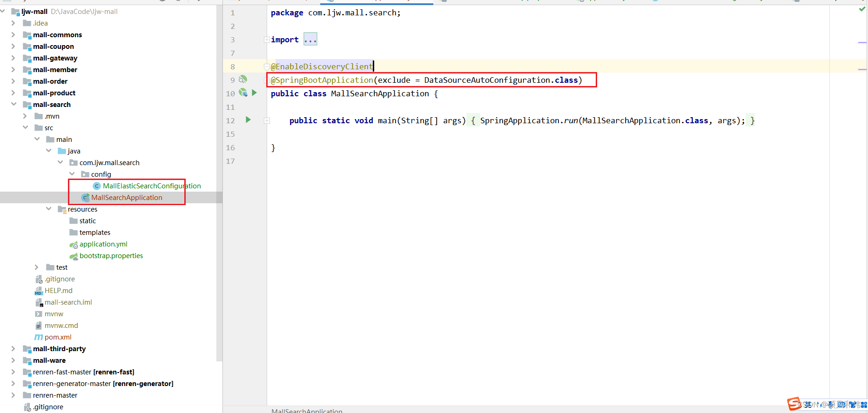Click the HELP.md markdown icon
This screenshot has width=868, height=413.
pyautogui.click(x=39, y=291)
